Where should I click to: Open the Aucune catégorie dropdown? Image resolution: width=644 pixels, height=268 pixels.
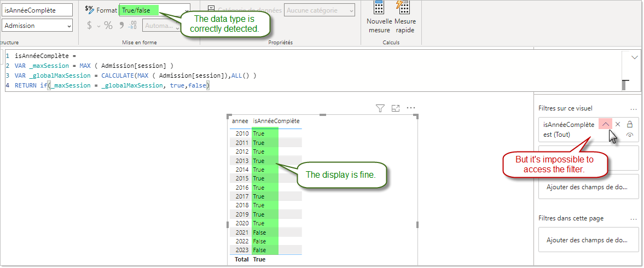point(319,10)
